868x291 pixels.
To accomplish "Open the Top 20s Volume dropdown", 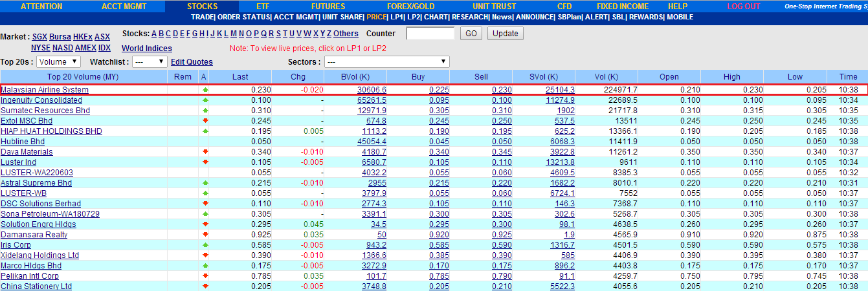I will click(58, 62).
